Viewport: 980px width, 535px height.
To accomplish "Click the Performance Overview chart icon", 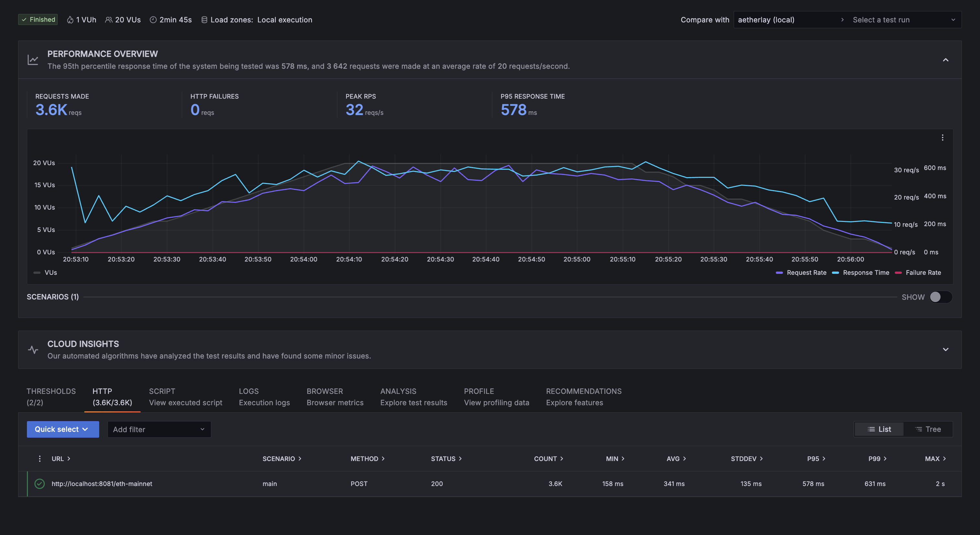I will (x=33, y=60).
